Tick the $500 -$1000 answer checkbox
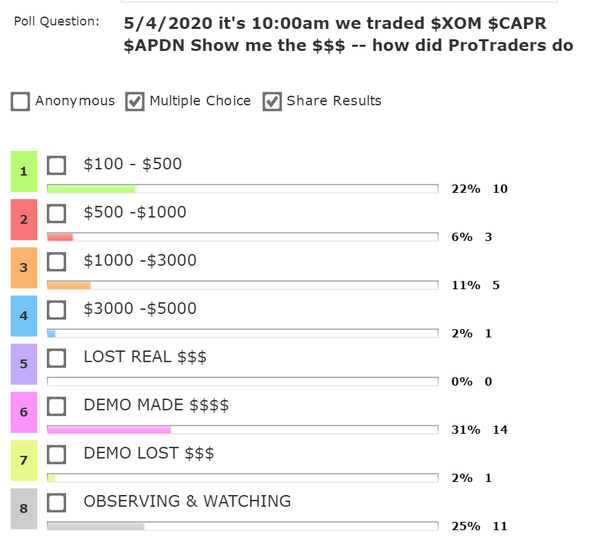Image resolution: width=600 pixels, height=546 pixels. (x=58, y=213)
